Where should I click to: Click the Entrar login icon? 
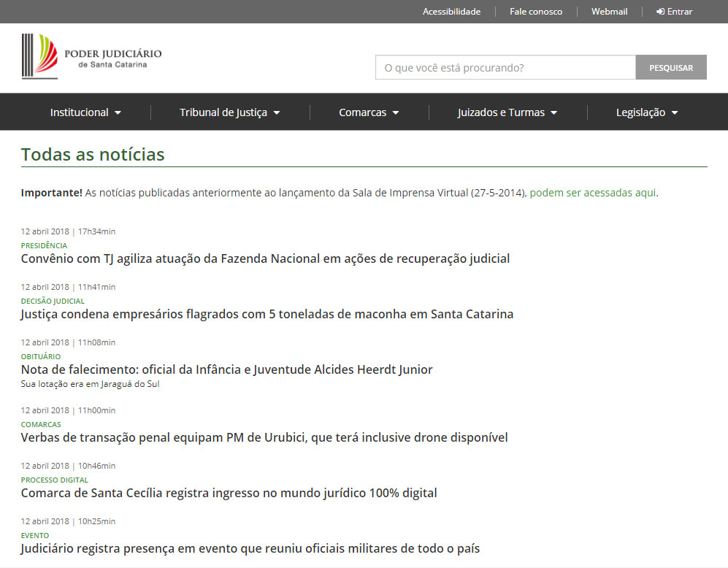pyautogui.click(x=660, y=12)
